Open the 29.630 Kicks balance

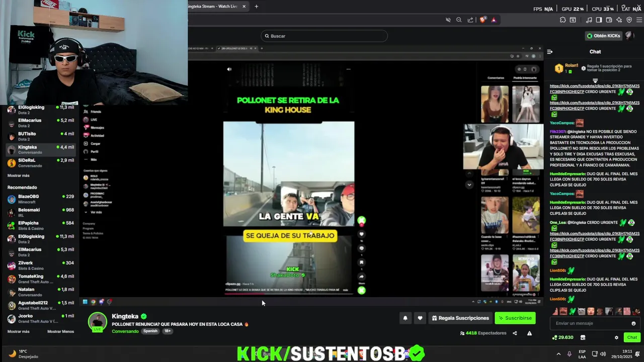562,337
